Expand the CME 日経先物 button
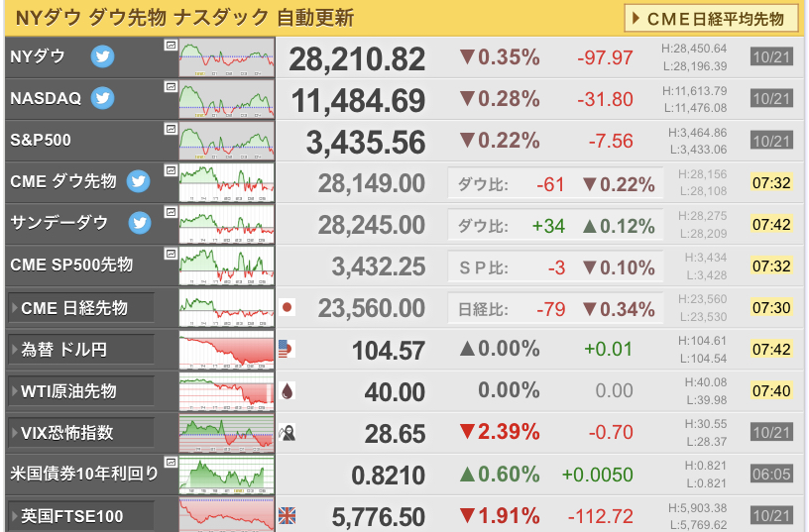Screen dimensions: 809x532 click(81, 308)
